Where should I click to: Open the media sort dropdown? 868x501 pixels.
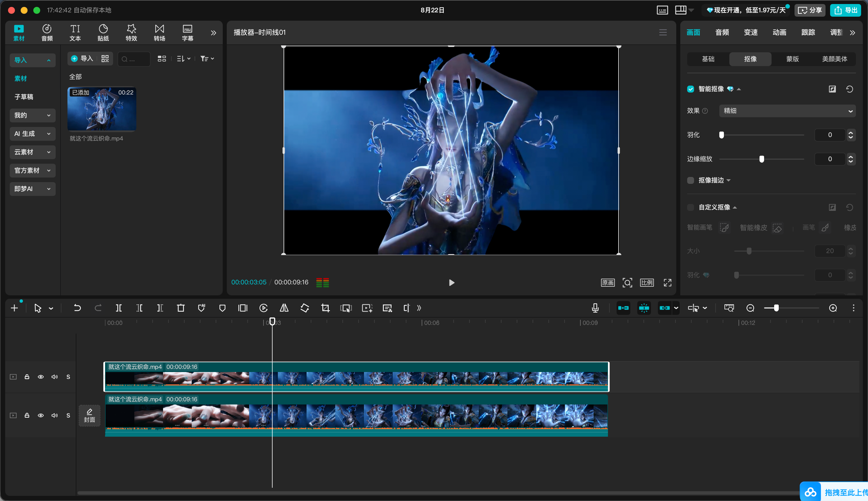(184, 59)
